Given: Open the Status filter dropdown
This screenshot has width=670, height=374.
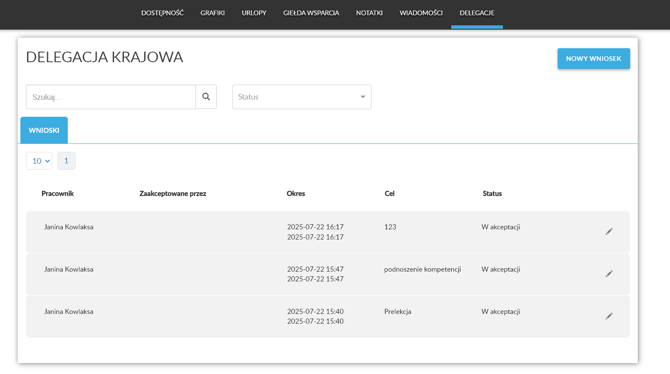Looking at the screenshot, I should coord(302,97).
